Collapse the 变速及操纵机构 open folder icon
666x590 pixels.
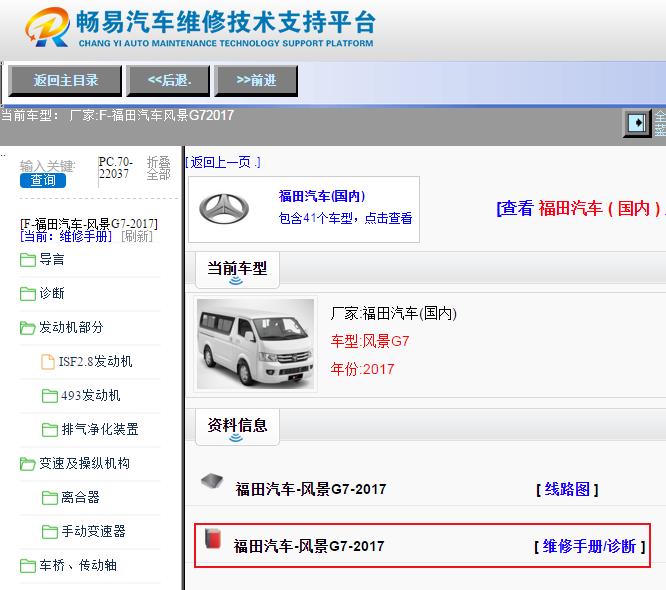point(28,463)
